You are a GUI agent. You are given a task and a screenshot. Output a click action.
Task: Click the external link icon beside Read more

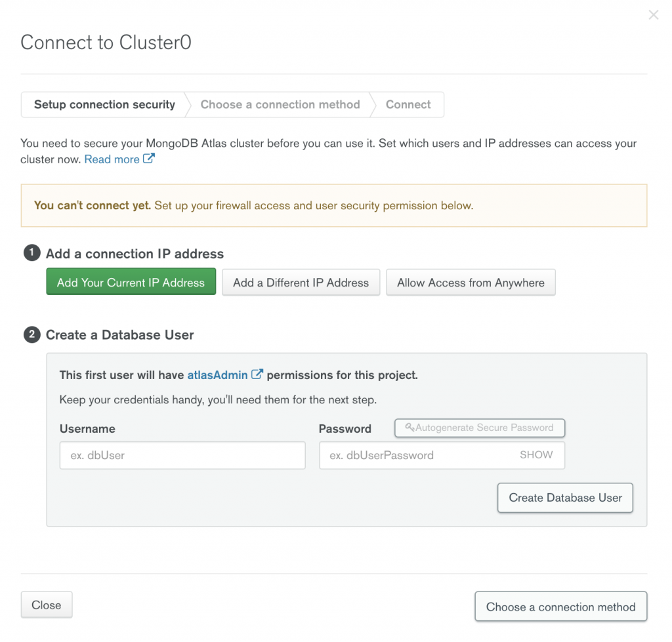[x=149, y=159]
